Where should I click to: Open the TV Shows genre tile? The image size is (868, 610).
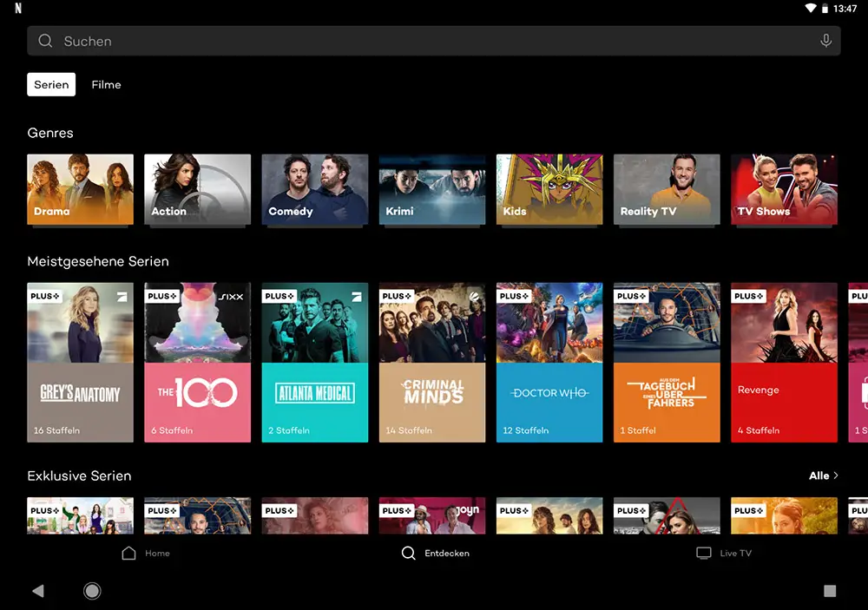(x=785, y=189)
